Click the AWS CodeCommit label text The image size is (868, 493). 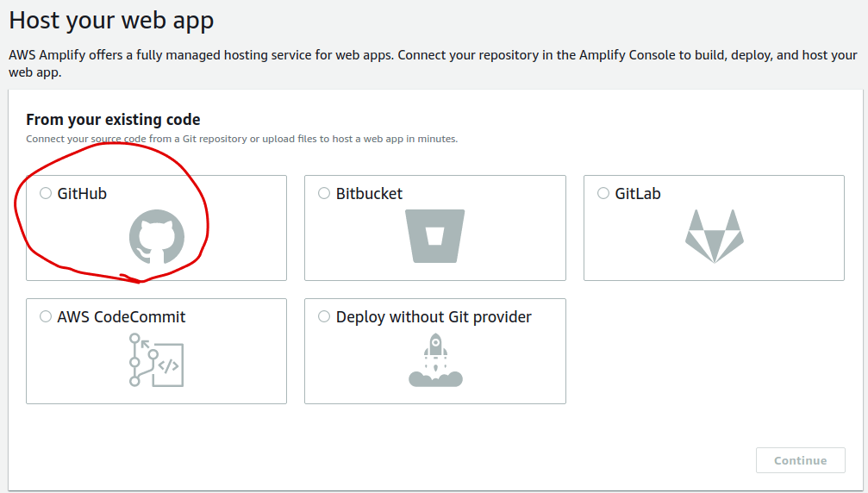122,317
